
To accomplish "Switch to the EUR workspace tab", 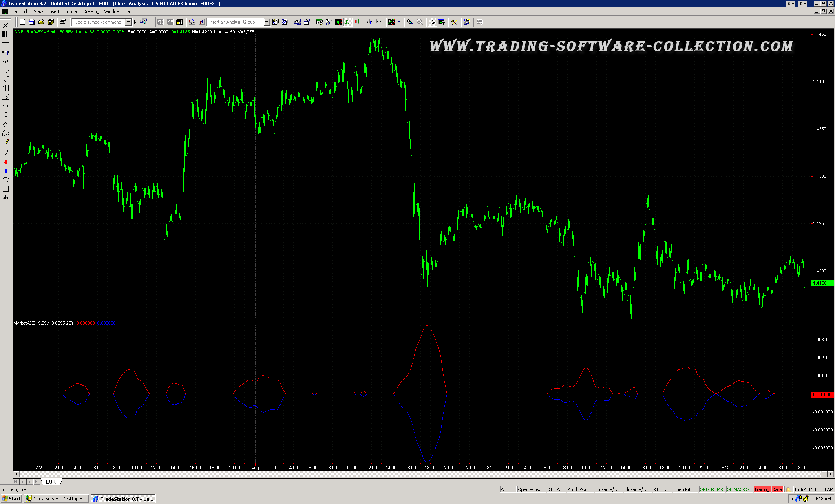I will (51, 482).
